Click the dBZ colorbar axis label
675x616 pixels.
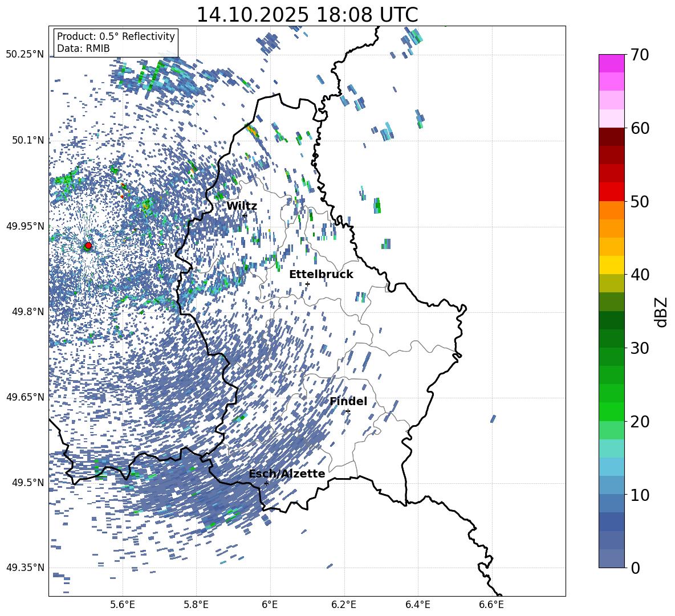662,312
